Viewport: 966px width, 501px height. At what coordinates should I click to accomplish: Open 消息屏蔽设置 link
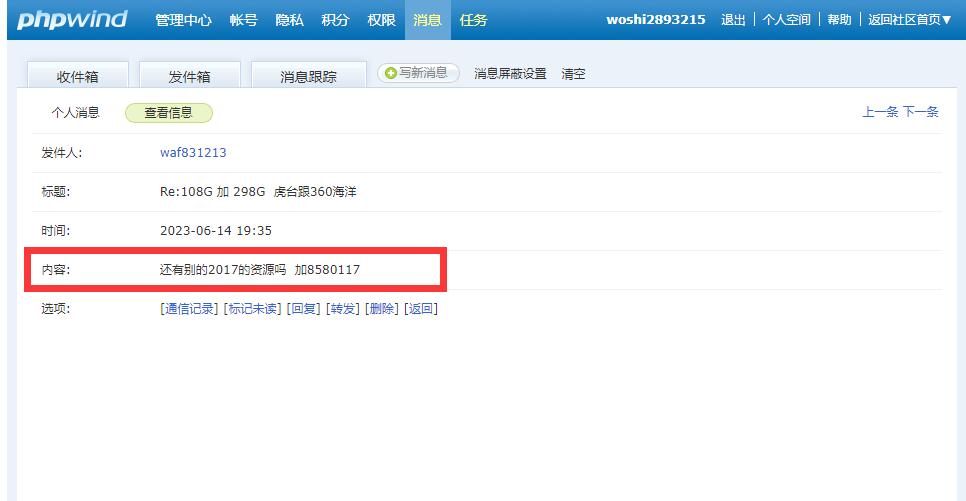pos(510,74)
